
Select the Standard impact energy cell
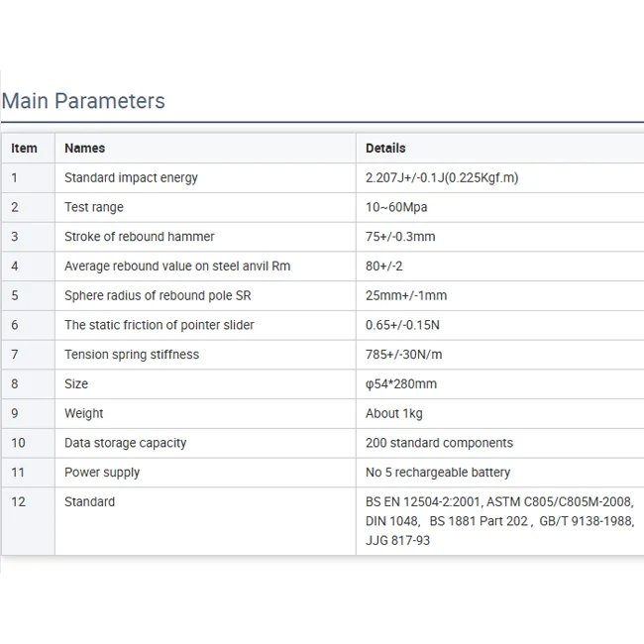click(x=131, y=178)
